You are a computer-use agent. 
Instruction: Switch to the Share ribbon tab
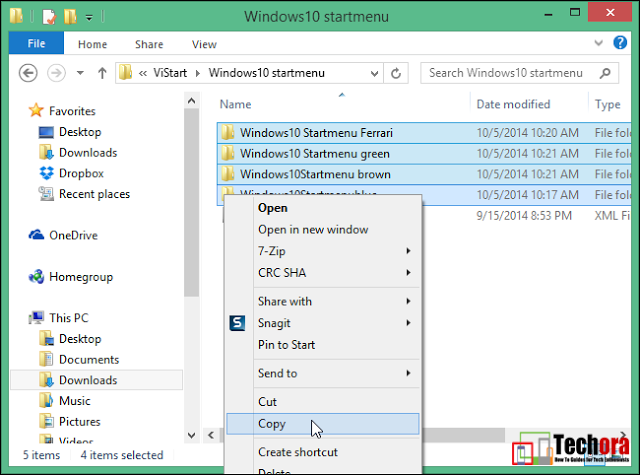click(149, 44)
